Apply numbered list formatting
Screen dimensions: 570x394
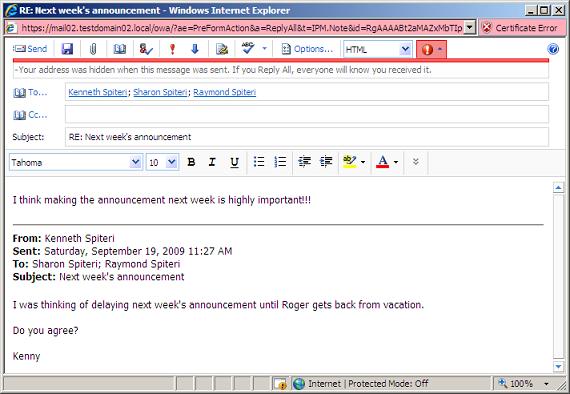coord(280,162)
